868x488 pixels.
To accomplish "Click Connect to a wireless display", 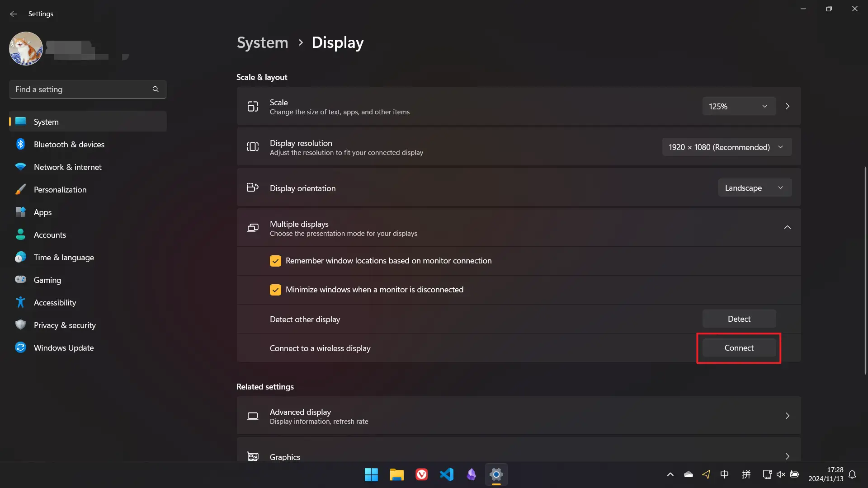I will click(x=739, y=347).
